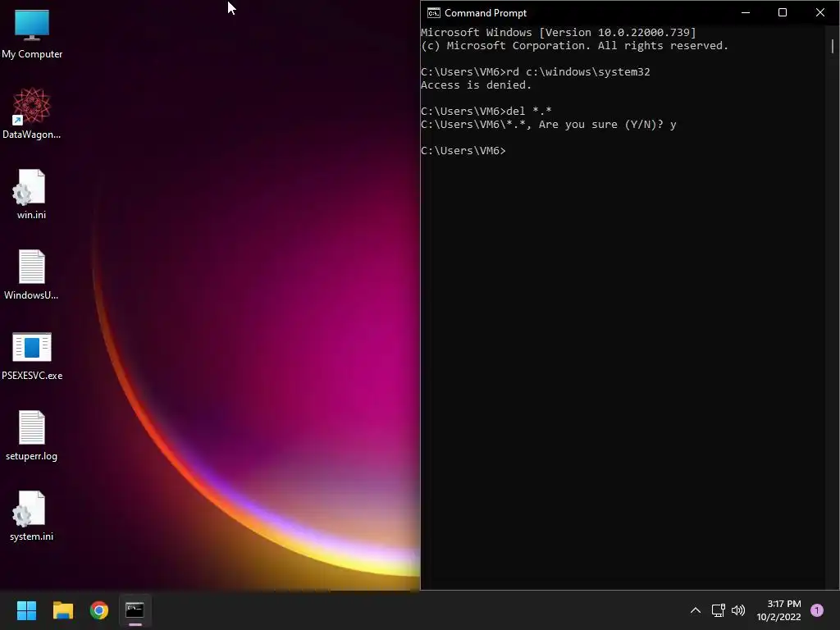Click the "del *.*" command line
Image resolution: width=840 pixels, height=630 pixels.
click(486, 111)
